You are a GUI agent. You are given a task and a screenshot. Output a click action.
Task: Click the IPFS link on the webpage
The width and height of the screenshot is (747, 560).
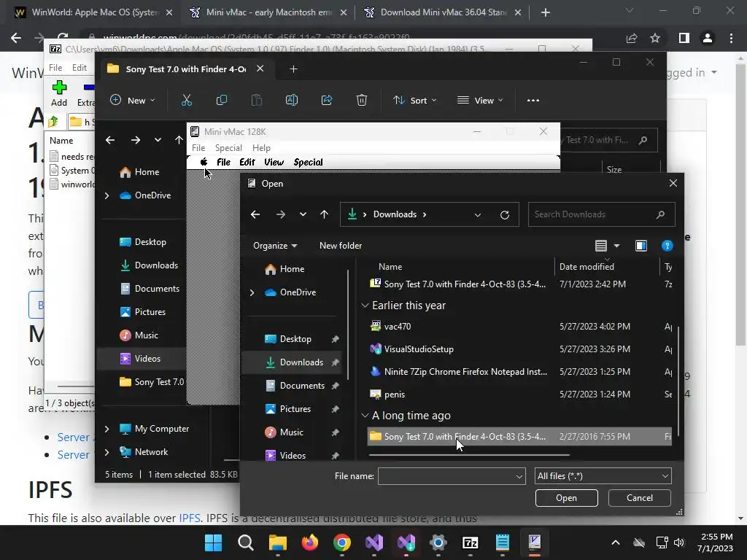(x=190, y=518)
